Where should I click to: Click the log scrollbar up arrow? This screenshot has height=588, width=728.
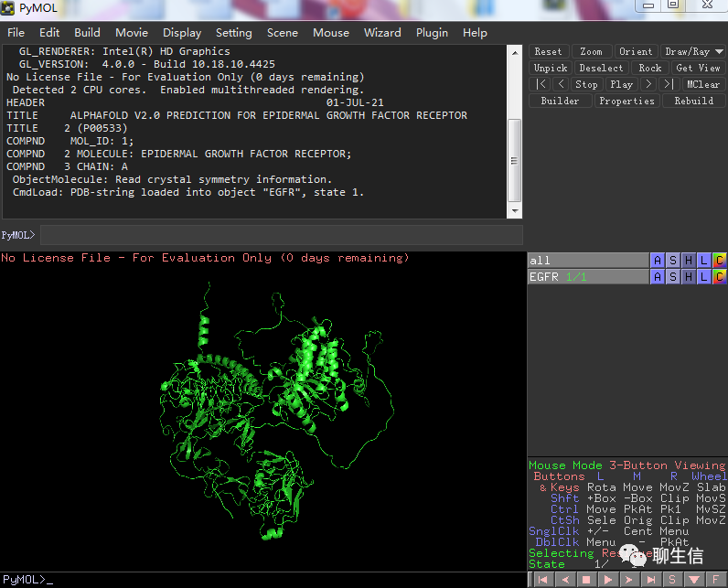click(x=514, y=52)
